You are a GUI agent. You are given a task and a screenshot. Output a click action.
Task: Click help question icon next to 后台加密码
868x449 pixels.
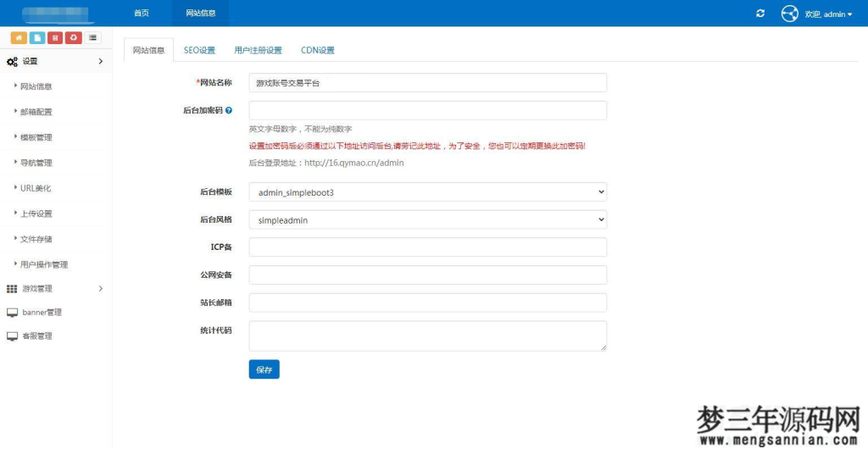click(229, 110)
